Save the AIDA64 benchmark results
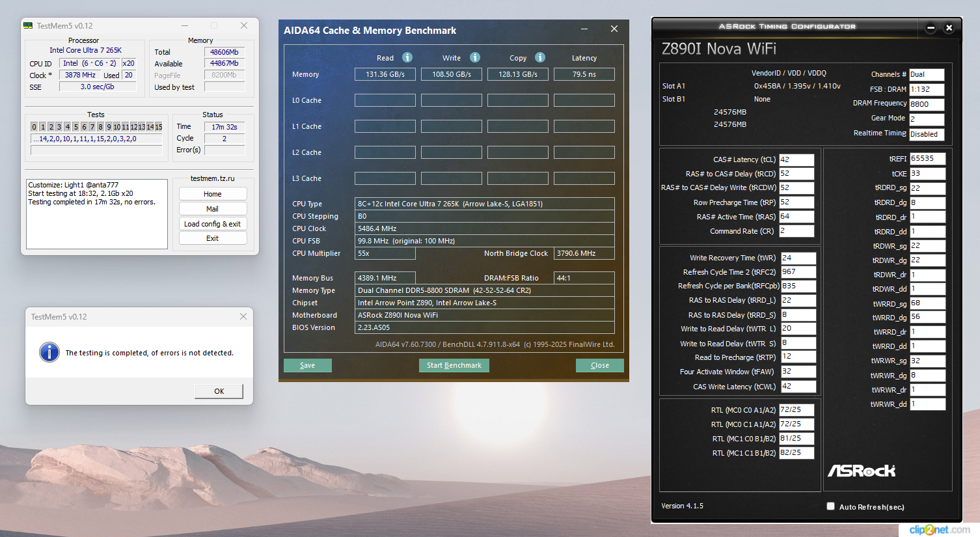This screenshot has width=980, height=537. (x=308, y=365)
